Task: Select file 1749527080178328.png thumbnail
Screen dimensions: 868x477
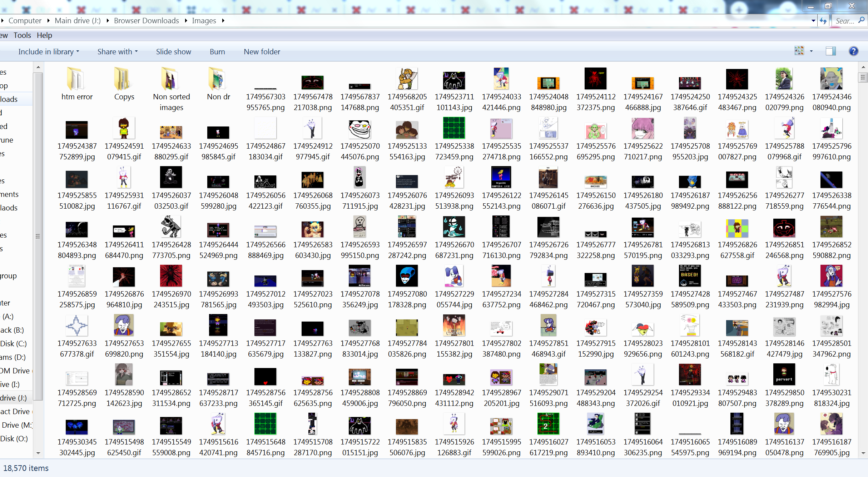Action: [407, 276]
